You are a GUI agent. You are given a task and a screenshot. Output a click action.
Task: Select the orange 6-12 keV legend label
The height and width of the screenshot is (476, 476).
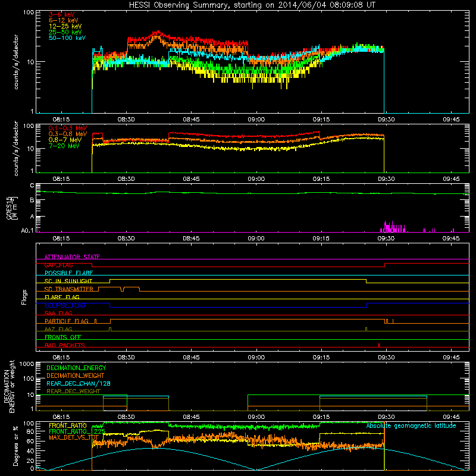click(64, 20)
